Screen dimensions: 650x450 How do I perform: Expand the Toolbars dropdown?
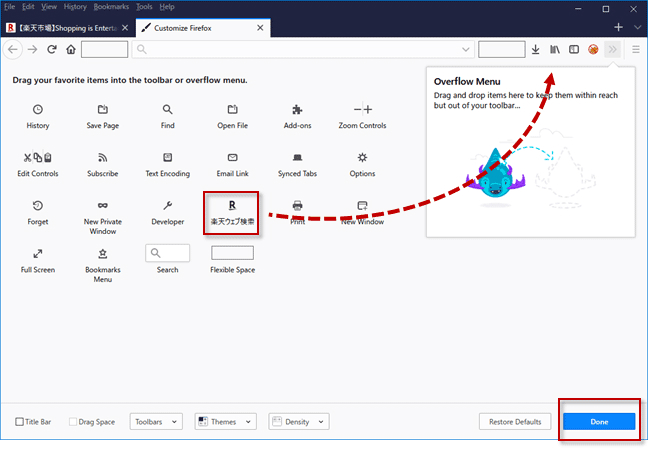156,422
